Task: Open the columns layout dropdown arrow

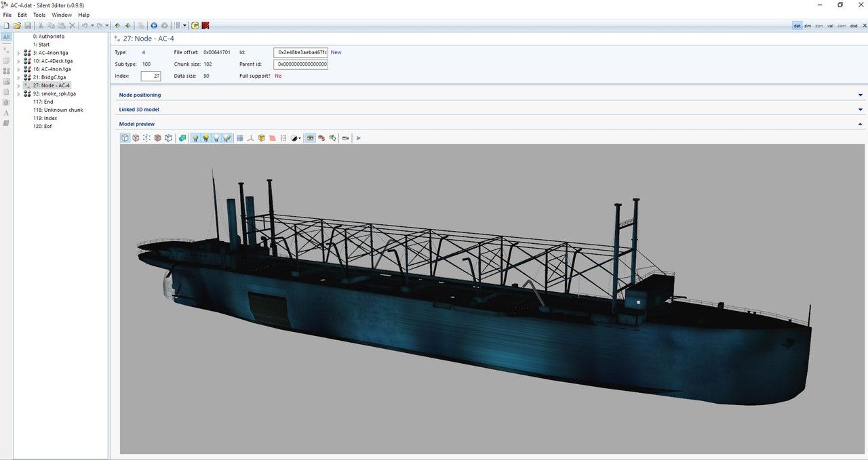Action: click(185, 26)
